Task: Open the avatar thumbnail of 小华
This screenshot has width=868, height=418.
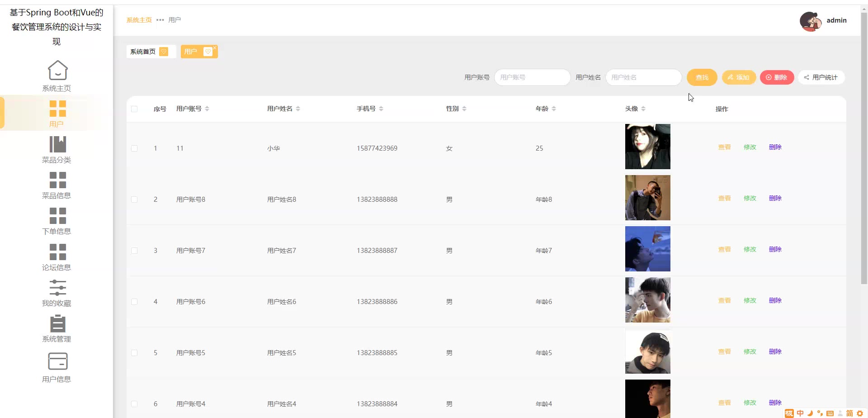Action: [647, 147]
